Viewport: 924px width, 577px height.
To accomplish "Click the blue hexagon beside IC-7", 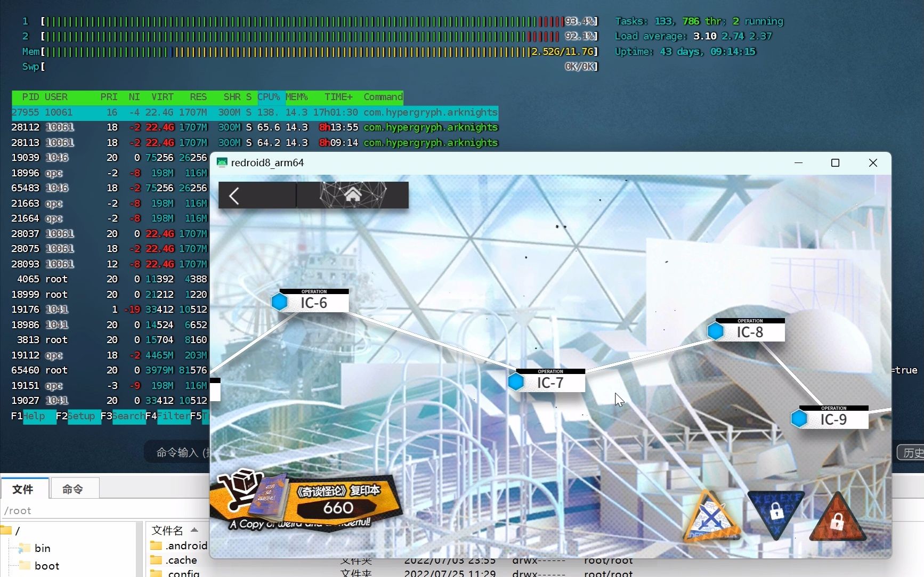I will pyautogui.click(x=515, y=381).
